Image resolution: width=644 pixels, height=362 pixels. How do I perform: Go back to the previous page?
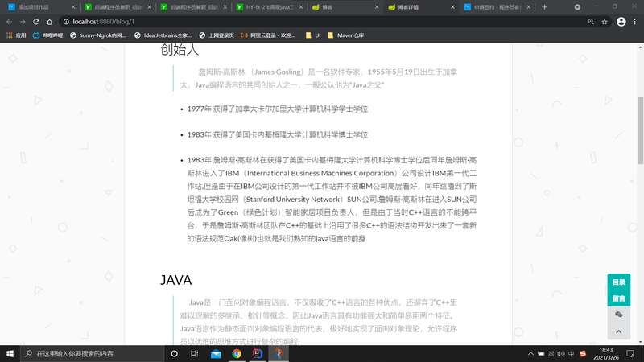click(9, 22)
